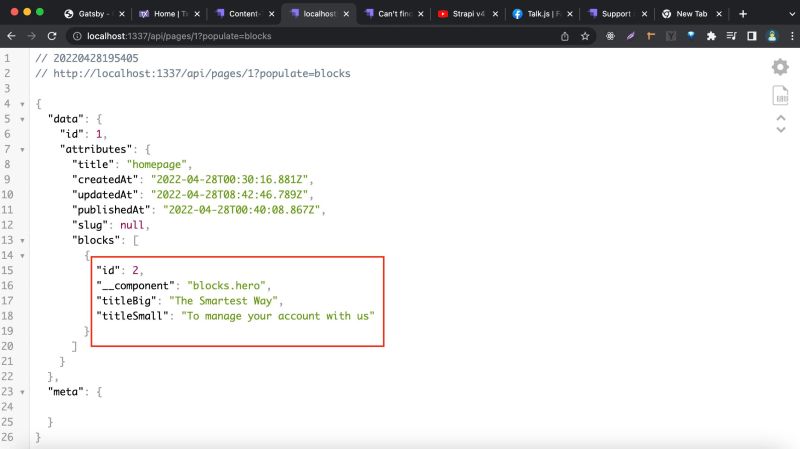The image size is (800, 449).
Task: Open the media control queue icon
Action: 731,36
